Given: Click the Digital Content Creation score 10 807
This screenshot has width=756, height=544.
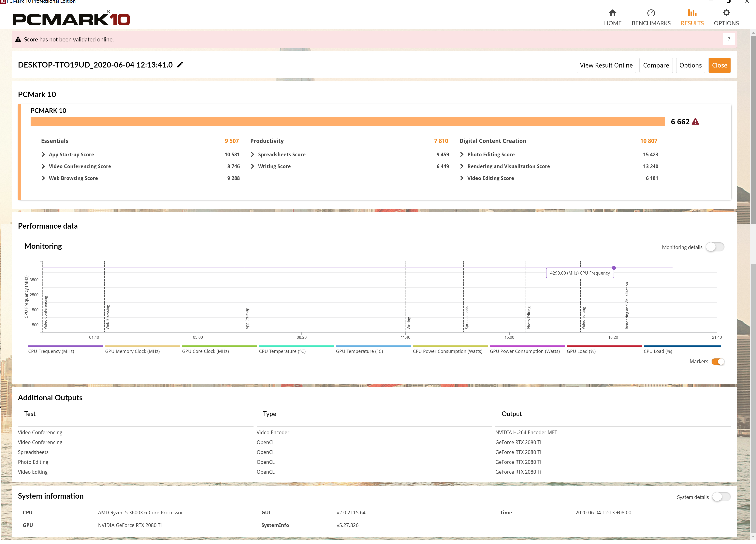Looking at the screenshot, I should point(648,141).
